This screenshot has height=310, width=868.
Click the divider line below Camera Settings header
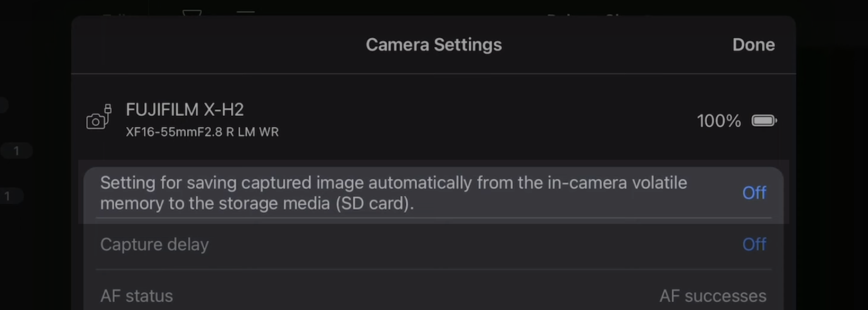tap(434, 74)
